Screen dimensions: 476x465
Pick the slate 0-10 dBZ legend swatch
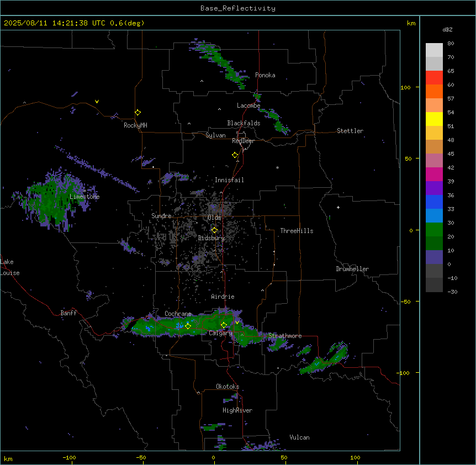pyautogui.click(x=434, y=257)
